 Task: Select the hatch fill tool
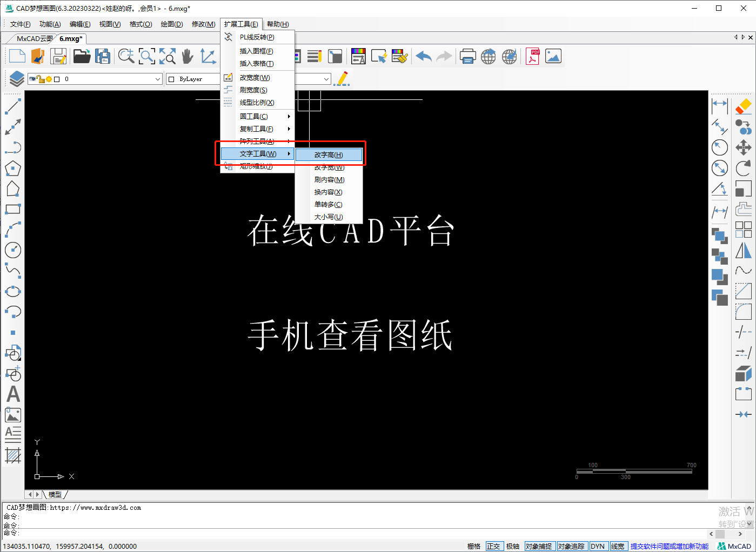pyautogui.click(x=13, y=456)
